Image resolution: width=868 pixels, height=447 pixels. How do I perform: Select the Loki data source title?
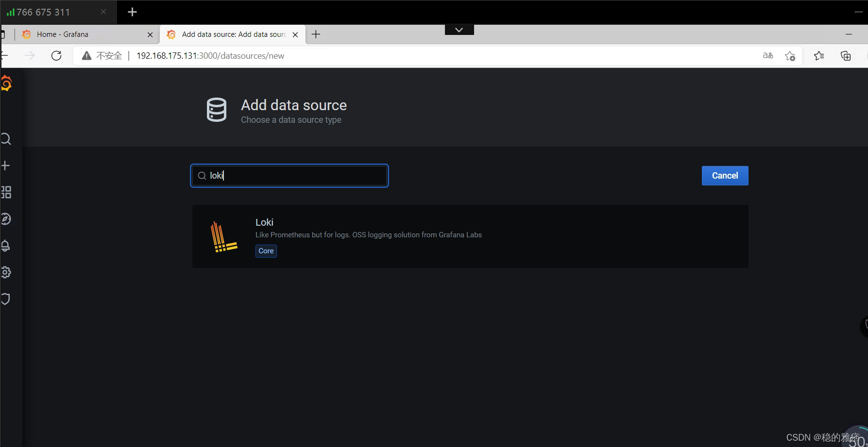pyautogui.click(x=264, y=222)
